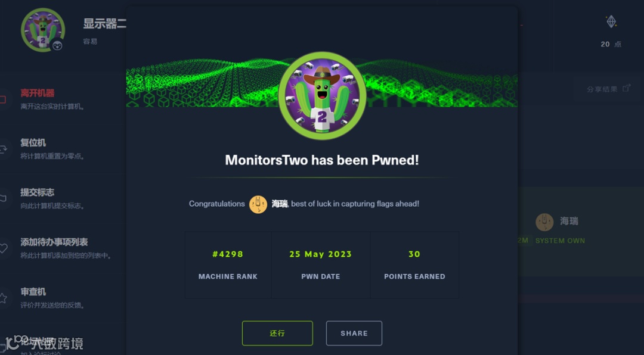Open the cactus machine avatar in dialog
This screenshot has width=644, height=355.
pos(322,96)
